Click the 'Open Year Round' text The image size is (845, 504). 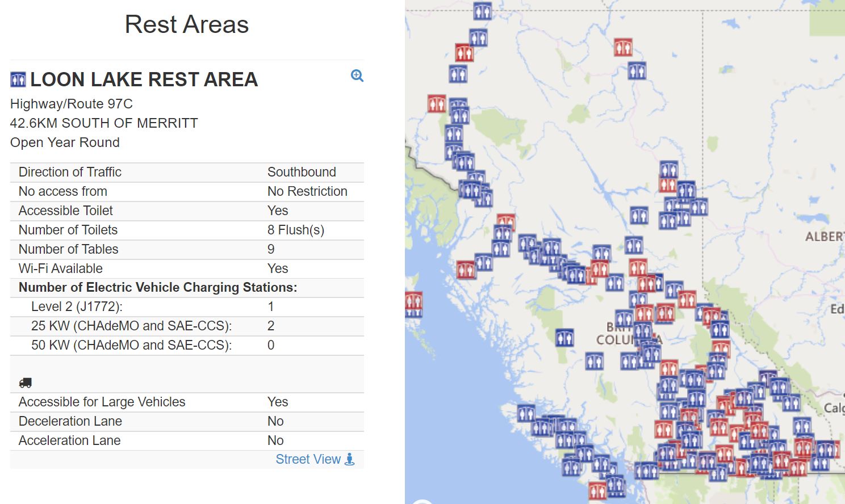[65, 142]
